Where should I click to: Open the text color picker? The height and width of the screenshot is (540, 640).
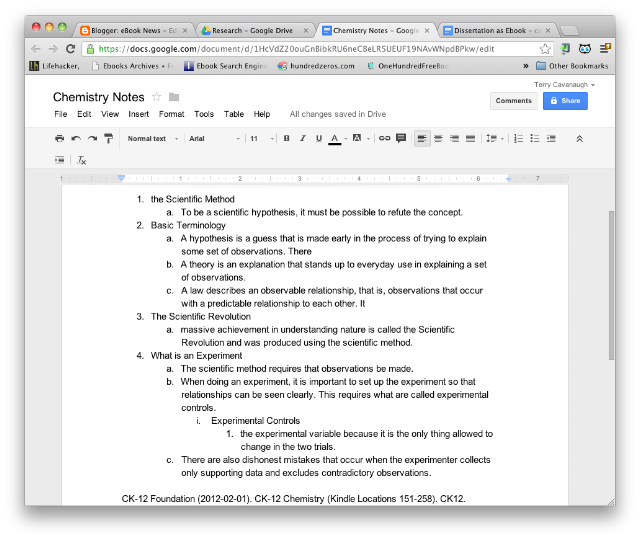pos(335,139)
